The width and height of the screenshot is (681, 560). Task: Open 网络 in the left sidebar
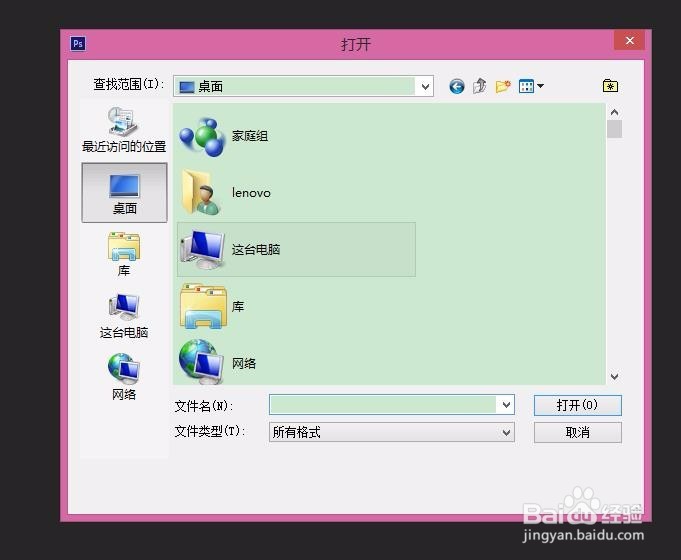pos(124,377)
